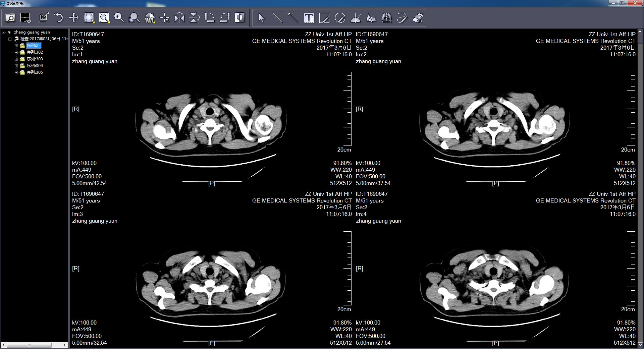Select the zoom region tool
Image resolution: width=644 pixels, height=349 pixels.
104,18
